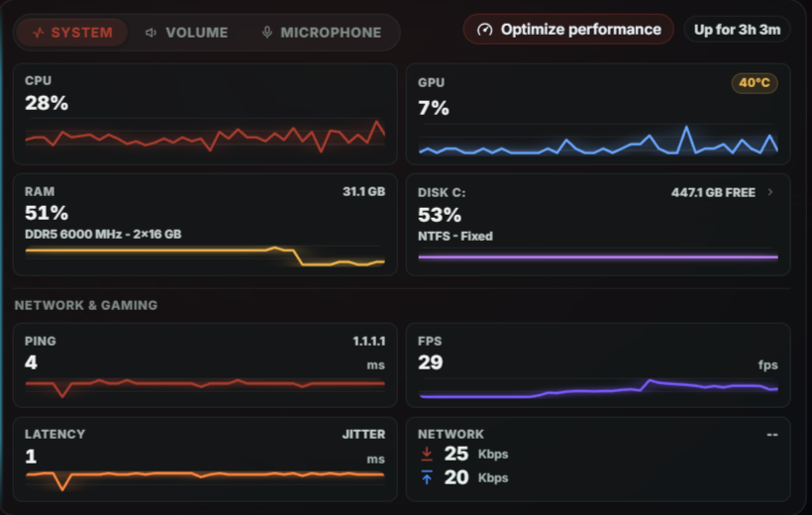Viewport: 812px width, 515px height.
Task: Click the FPS value 29
Action: 431,362
